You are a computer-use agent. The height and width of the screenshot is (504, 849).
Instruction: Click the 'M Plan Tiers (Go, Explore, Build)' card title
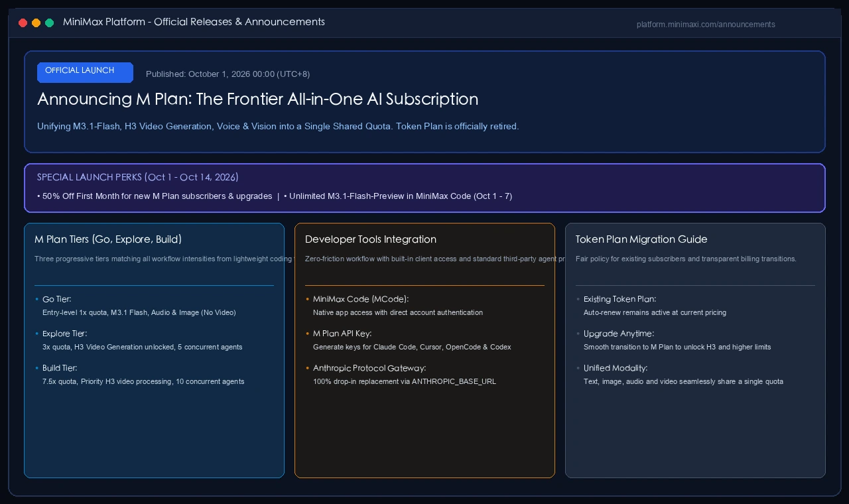pyautogui.click(x=108, y=239)
